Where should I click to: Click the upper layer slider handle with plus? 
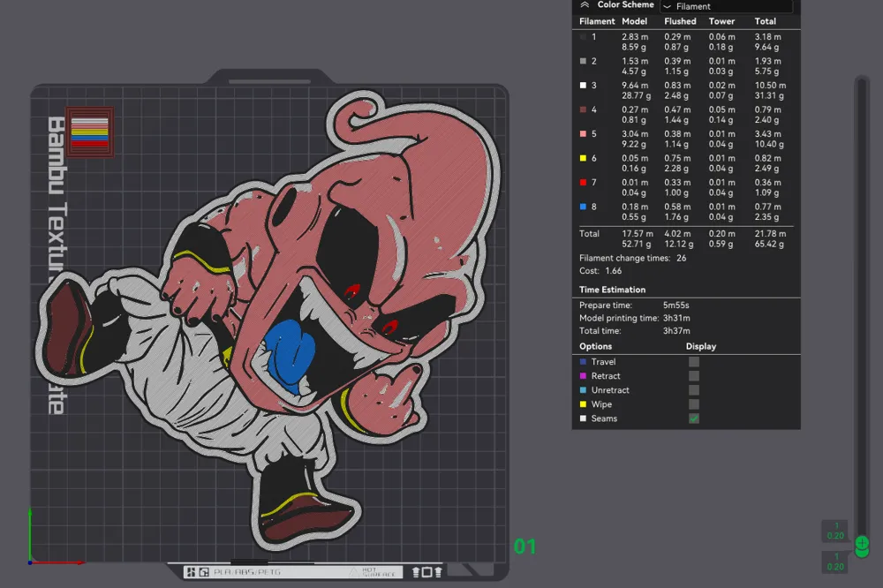point(862,542)
